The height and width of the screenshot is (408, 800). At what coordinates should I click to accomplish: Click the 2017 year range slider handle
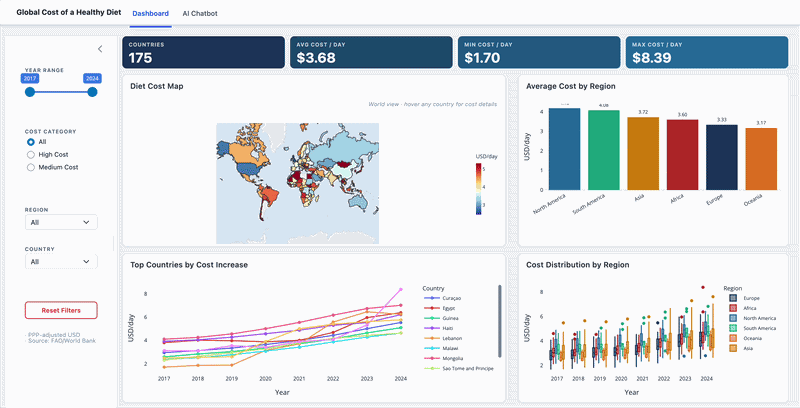pos(30,92)
